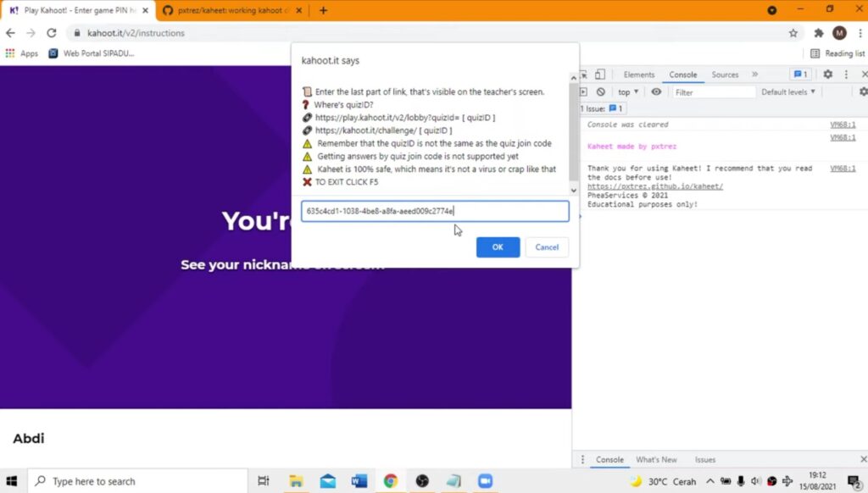Switch to Google Chrome in taskbar
Screen dimensions: 868x493
[391, 481]
